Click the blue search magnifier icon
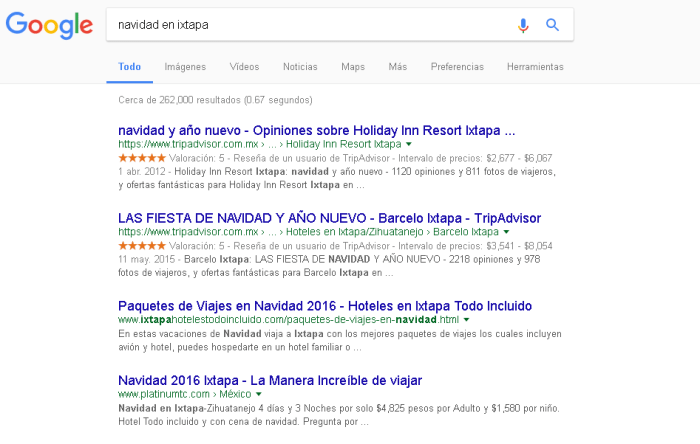This screenshot has height=444, width=700. pos(552,25)
